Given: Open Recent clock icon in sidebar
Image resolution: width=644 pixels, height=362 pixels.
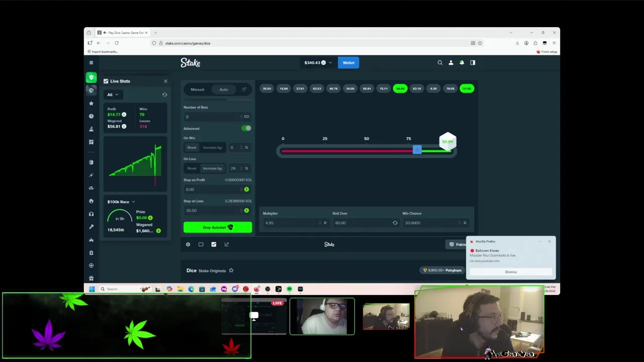Looking at the screenshot, I should [91, 116].
